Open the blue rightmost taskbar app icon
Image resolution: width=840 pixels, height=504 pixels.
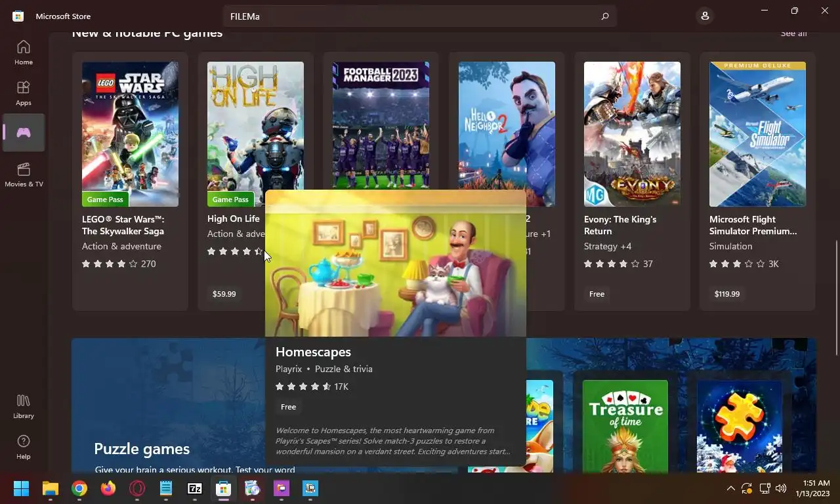click(x=310, y=488)
